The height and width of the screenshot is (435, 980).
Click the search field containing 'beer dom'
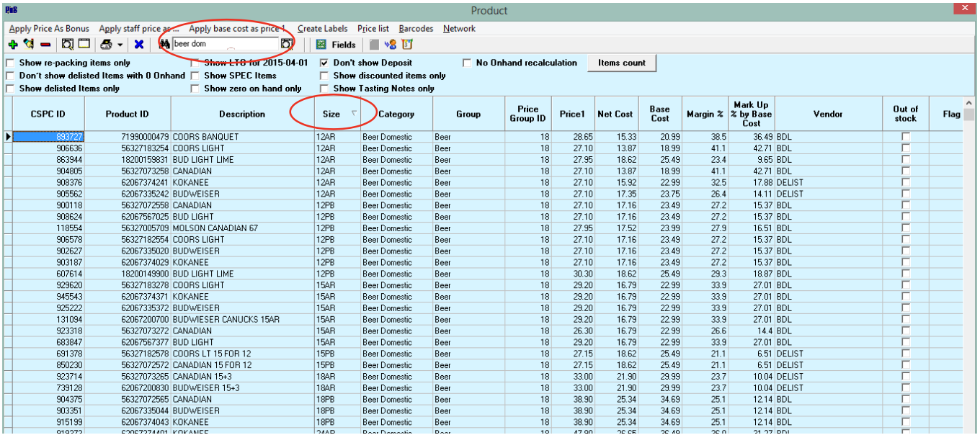click(226, 44)
